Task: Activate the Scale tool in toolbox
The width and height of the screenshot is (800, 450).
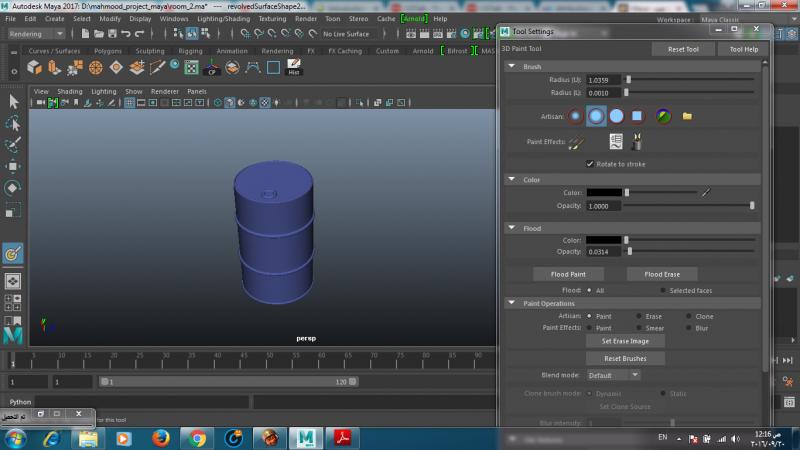Action: pos(13,210)
